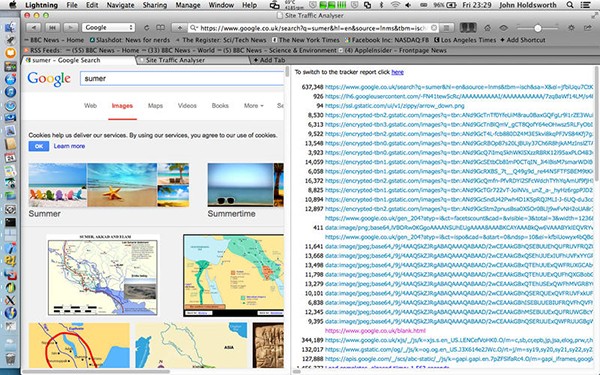This screenshot has width=600, height=375.
Task: Go back with the toolbar back arrow
Action: pyautogui.click(x=33, y=28)
